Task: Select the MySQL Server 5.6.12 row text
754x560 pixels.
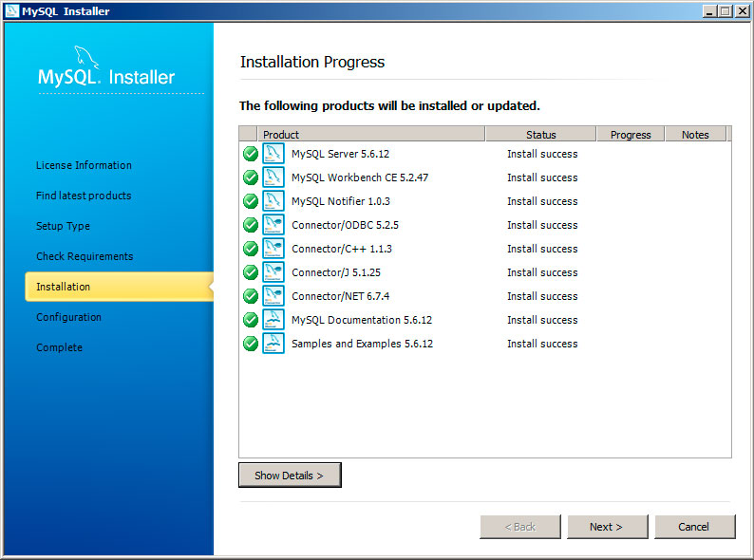Action: pos(341,154)
